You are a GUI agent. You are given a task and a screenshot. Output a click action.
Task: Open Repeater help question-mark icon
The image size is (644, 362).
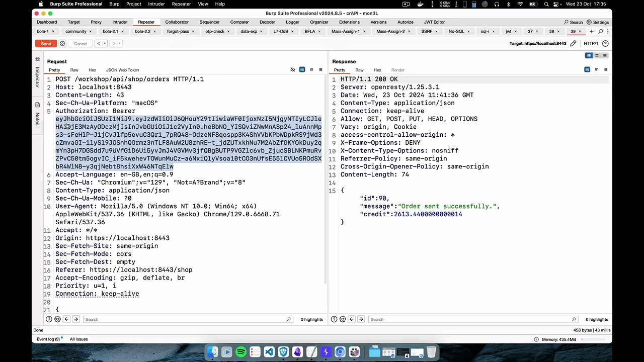point(605,44)
